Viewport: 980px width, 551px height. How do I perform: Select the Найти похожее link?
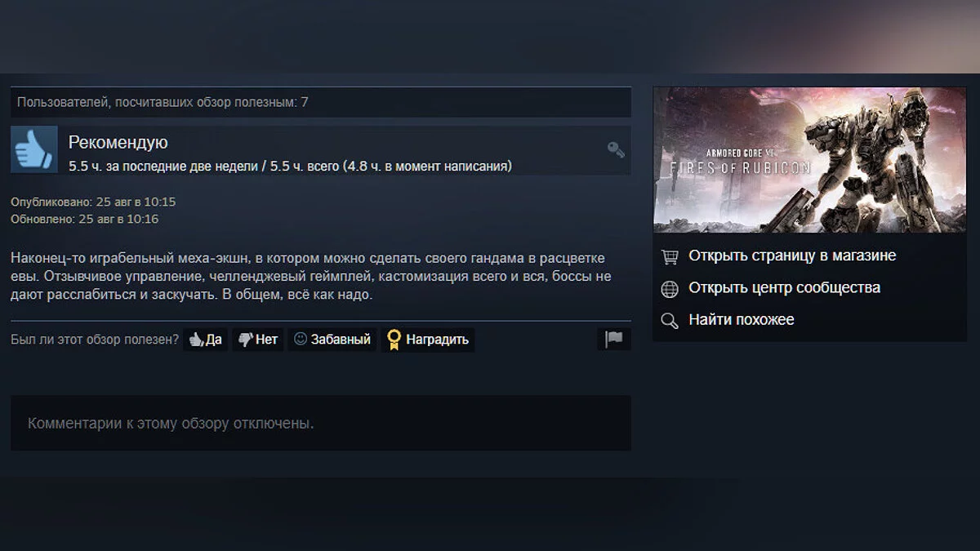tap(742, 320)
